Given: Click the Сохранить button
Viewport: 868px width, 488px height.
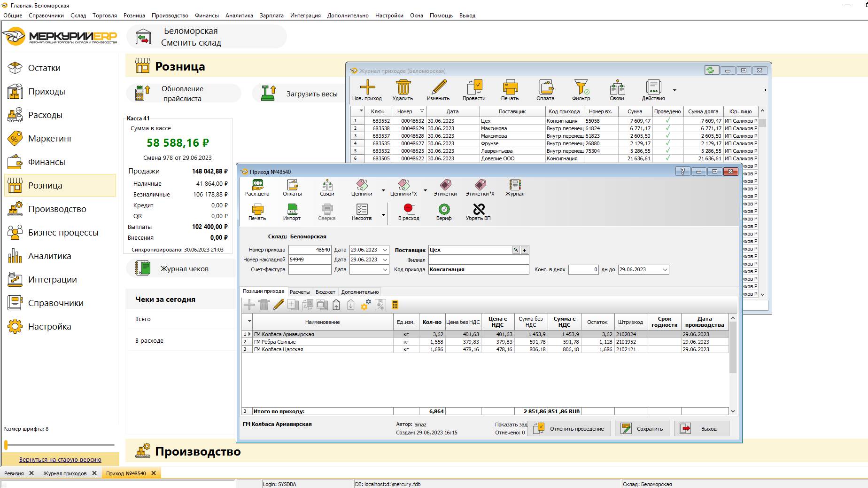Looking at the screenshot, I should [643, 429].
